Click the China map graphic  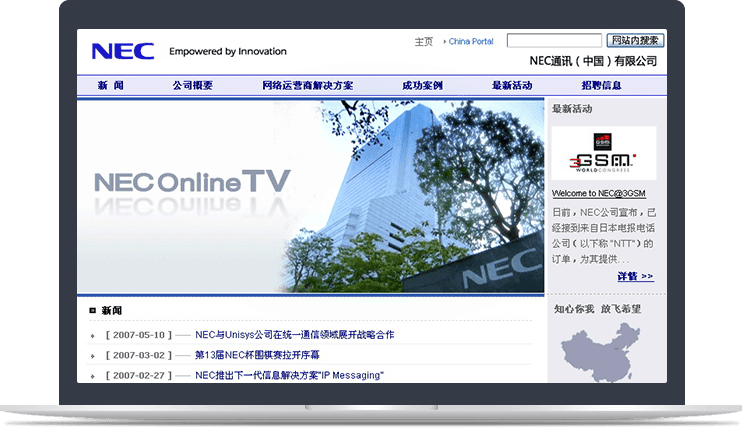(x=600, y=350)
